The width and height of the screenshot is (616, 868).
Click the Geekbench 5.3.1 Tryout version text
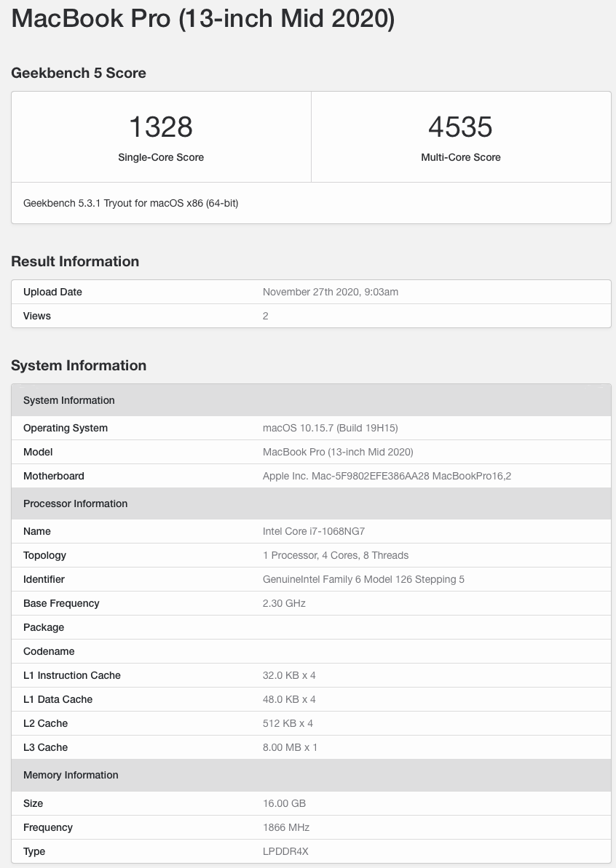[x=131, y=203]
